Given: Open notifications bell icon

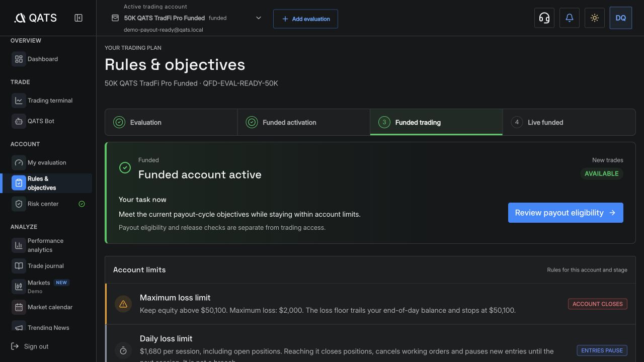Looking at the screenshot, I should pyautogui.click(x=569, y=18).
